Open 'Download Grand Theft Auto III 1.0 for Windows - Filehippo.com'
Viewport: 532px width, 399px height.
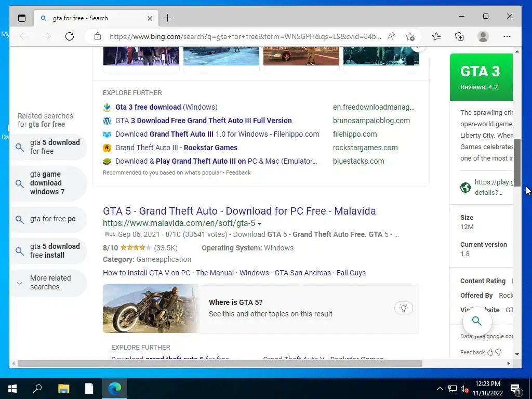pyautogui.click(x=217, y=135)
